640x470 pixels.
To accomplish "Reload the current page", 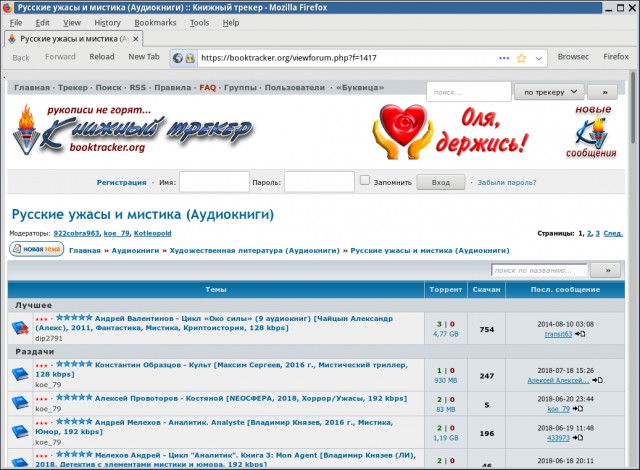I will coord(102,57).
